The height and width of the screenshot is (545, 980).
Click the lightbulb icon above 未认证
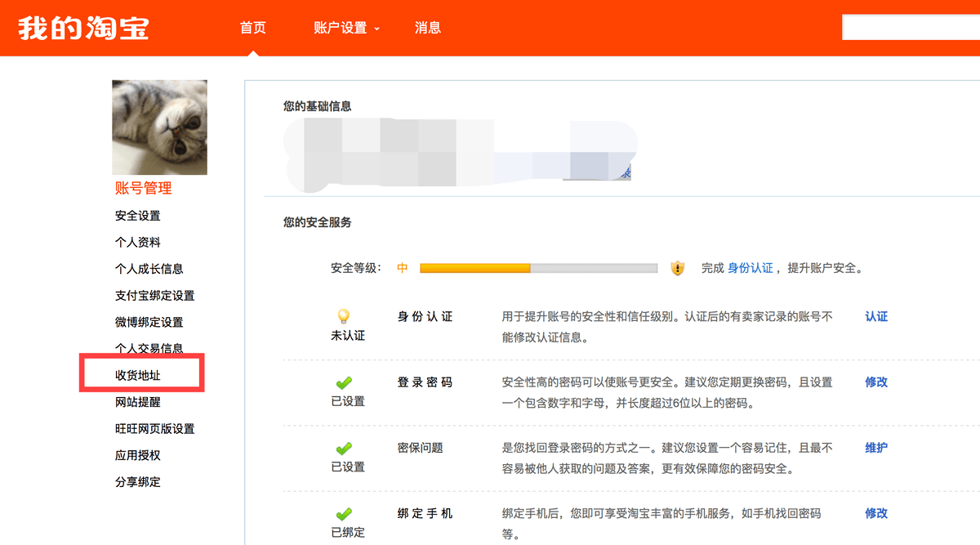click(x=344, y=317)
